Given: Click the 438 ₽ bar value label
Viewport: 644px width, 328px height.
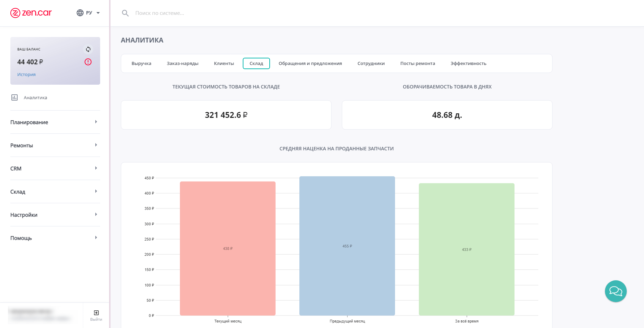Looking at the screenshot, I should [x=228, y=249].
